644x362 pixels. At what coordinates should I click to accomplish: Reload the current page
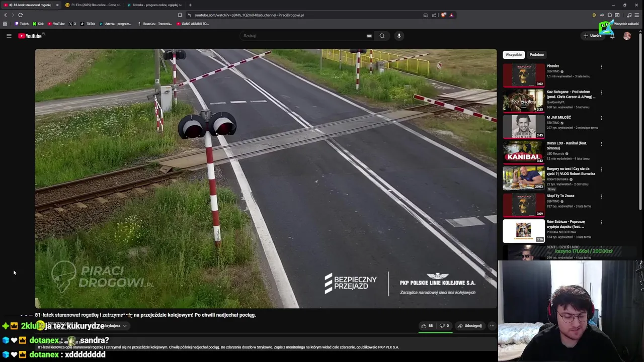coord(21,15)
